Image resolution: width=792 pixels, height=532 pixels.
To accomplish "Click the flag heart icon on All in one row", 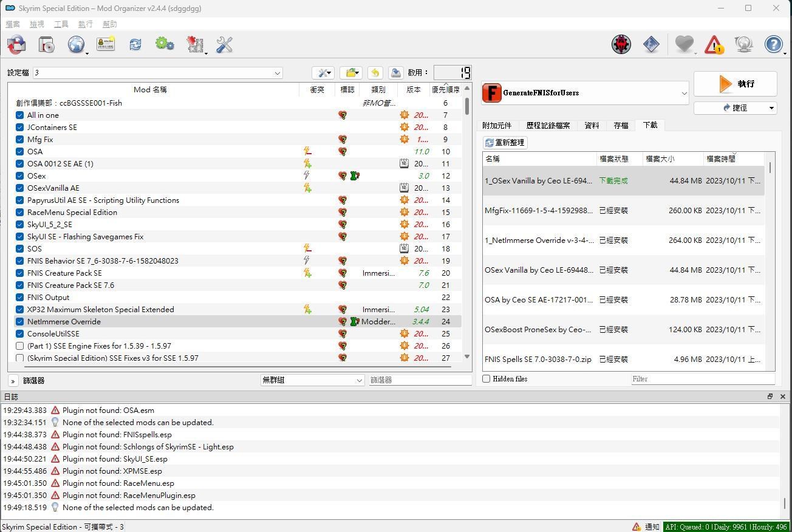I will pyautogui.click(x=343, y=115).
